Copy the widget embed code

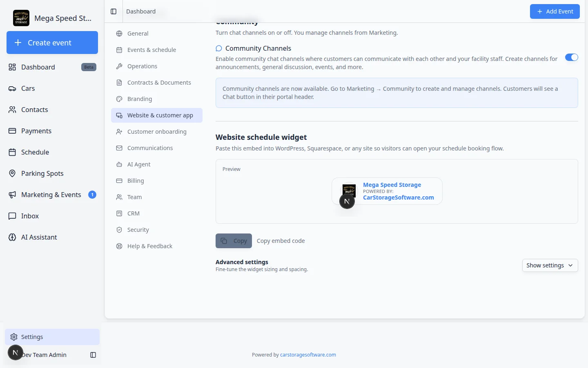(x=234, y=241)
